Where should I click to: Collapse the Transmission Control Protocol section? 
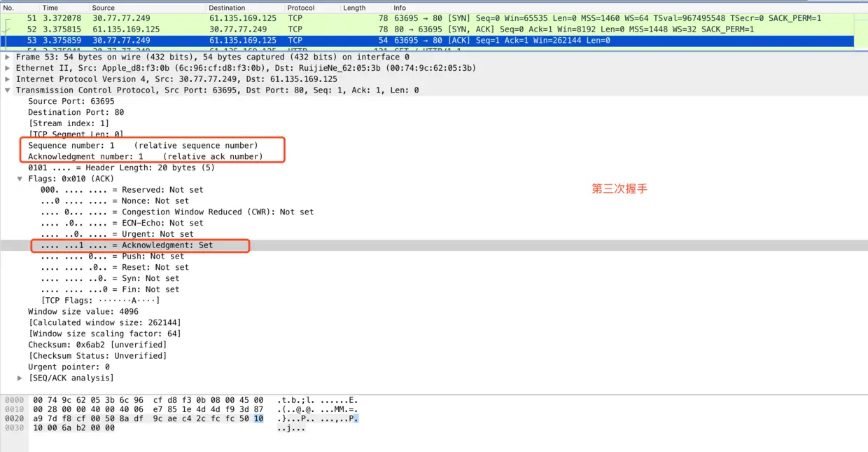click(8, 90)
